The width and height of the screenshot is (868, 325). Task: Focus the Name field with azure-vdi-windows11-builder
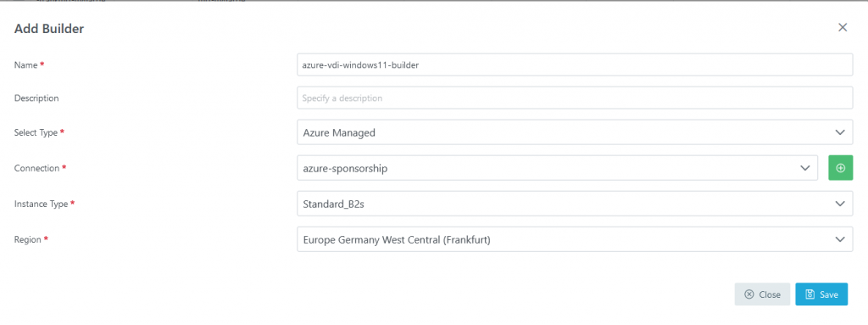click(x=575, y=64)
